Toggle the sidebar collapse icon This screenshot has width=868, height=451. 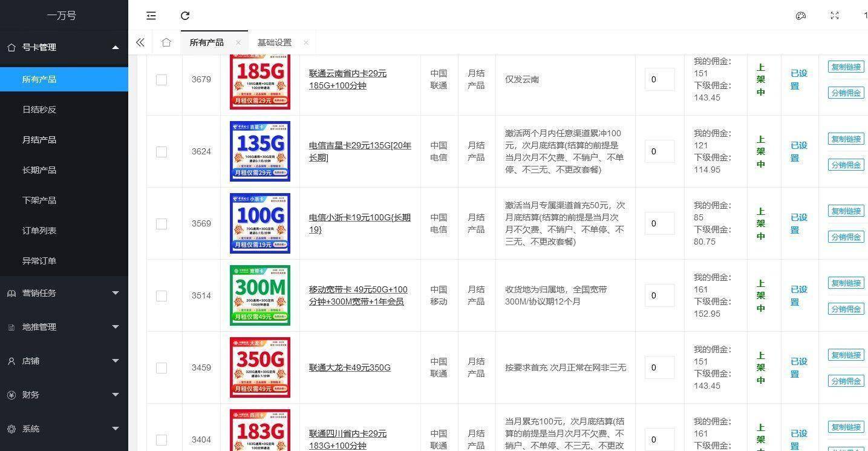[x=151, y=16]
